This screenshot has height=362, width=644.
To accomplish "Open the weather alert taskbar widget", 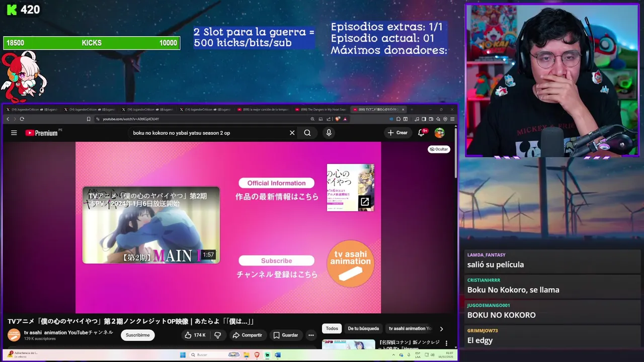I will (23, 355).
